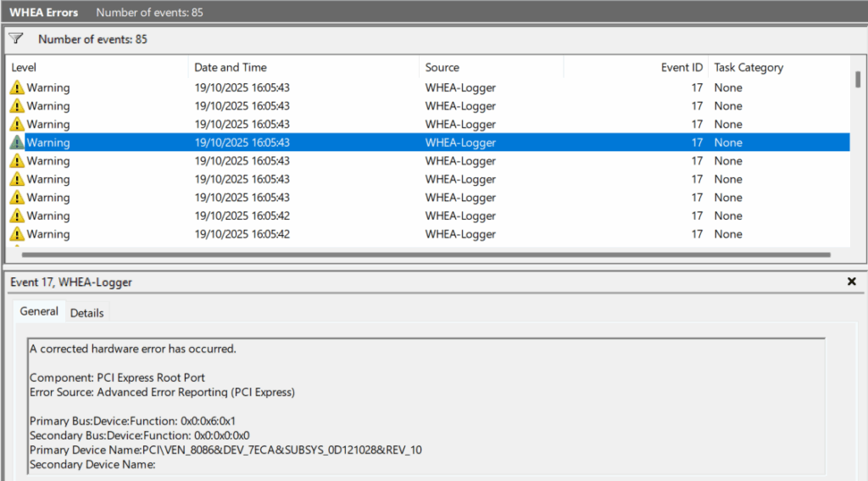Click the 'A corrected hardware error' description text
Viewport: 868px width, 481px height.
tap(133, 349)
